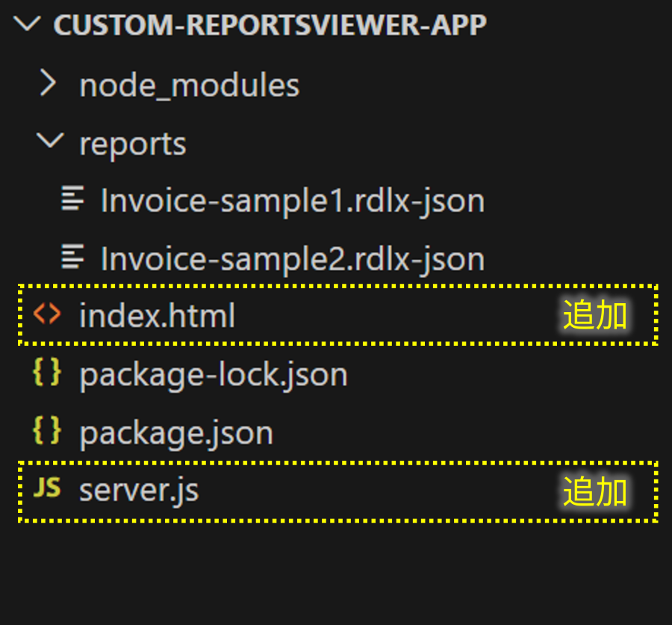Click the 追加 label on index.html row
The height and width of the screenshot is (625, 672).
pyautogui.click(x=594, y=315)
